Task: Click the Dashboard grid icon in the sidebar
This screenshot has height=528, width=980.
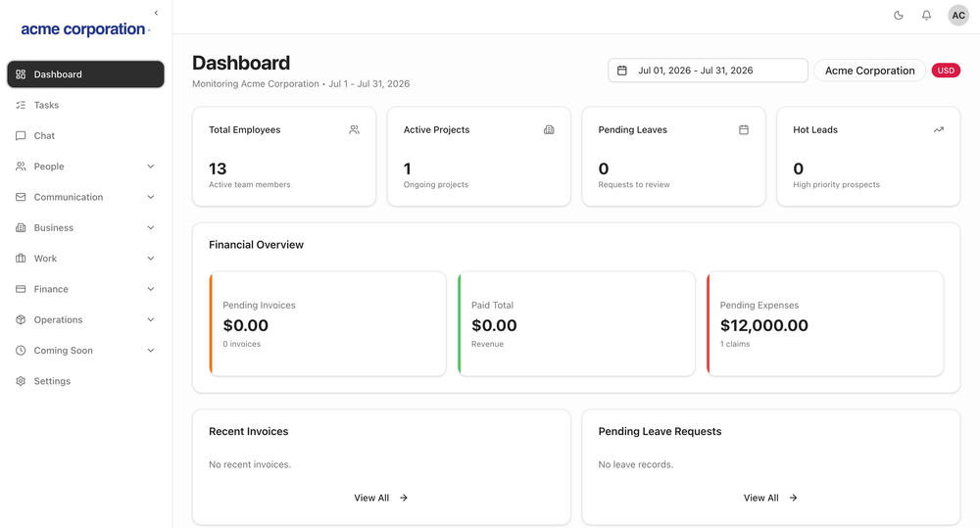Action: point(21,74)
